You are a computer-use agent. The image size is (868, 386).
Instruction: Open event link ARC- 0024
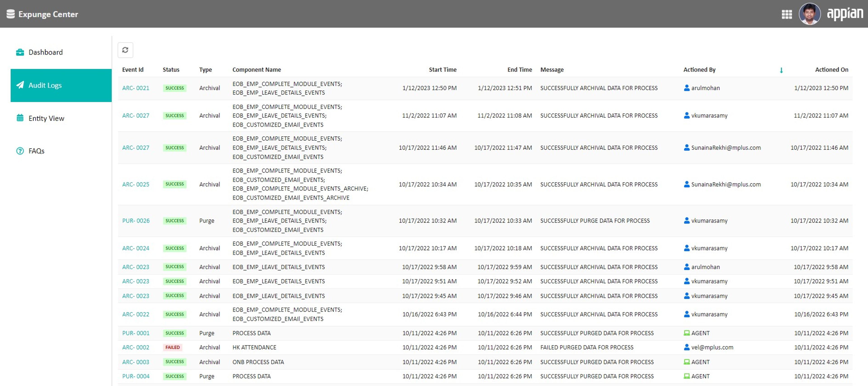tap(135, 248)
